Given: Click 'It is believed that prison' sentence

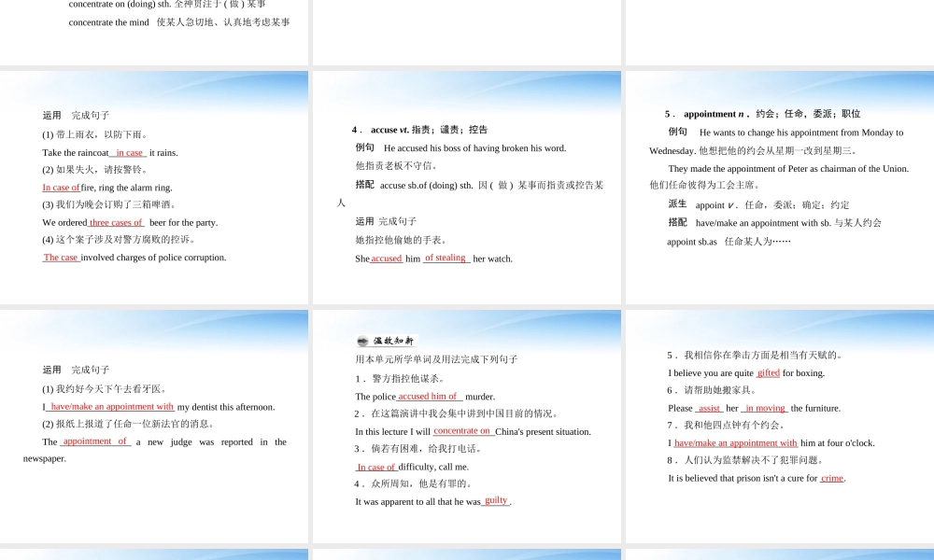Looking at the screenshot, I should (757, 479).
